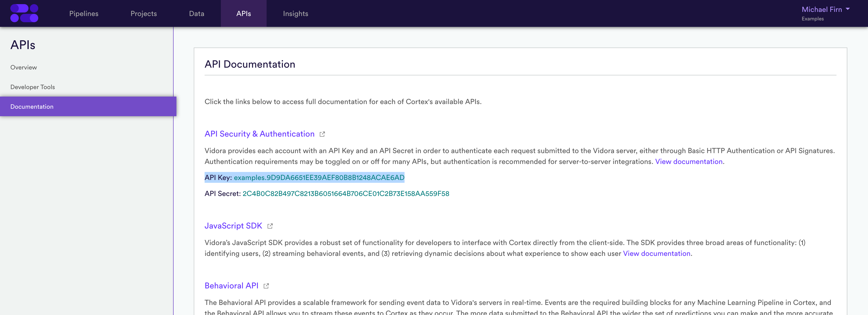The width and height of the screenshot is (868, 315).
Task: Switch to the Projects tab
Action: [144, 13]
